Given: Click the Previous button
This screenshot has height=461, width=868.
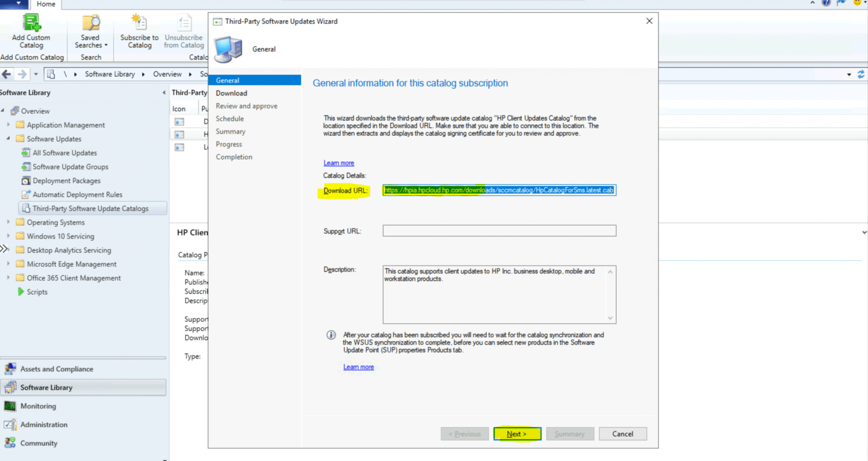Looking at the screenshot, I should (464, 434).
